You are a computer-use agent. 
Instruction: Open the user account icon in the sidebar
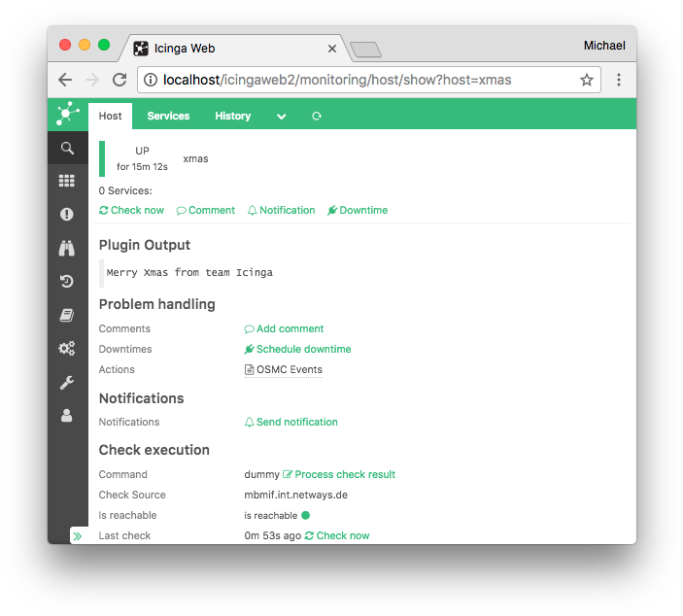67,415
